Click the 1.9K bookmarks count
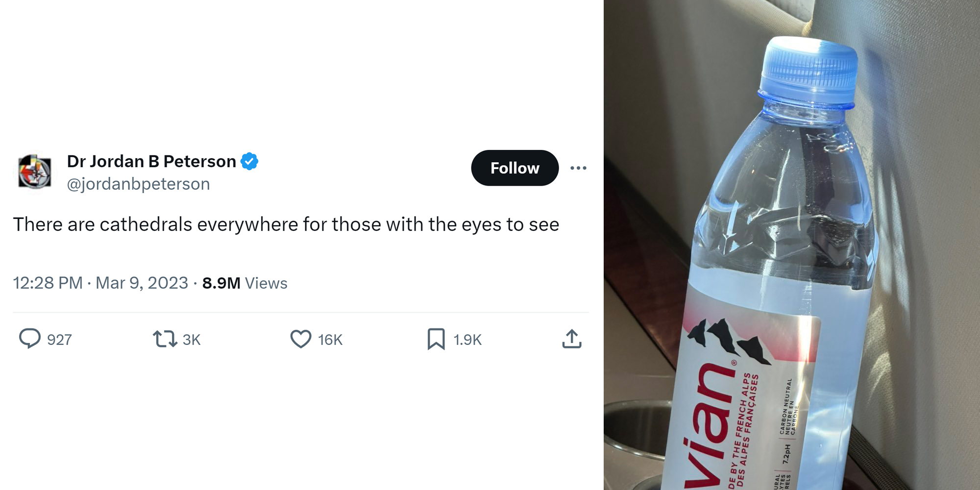This screenshot has height=490, width=980. pos(464,339)
